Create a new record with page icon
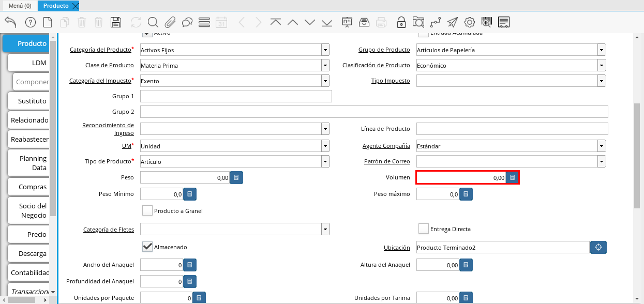The width and height of the screenshot is (644, 304). 48,22
